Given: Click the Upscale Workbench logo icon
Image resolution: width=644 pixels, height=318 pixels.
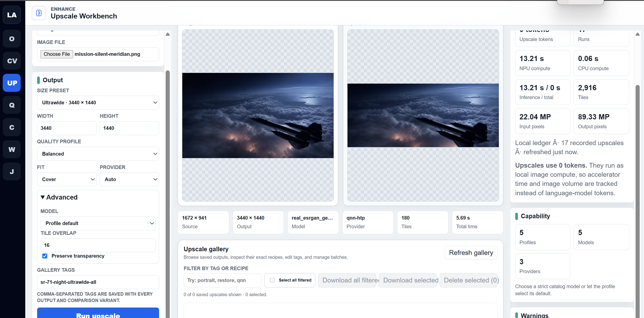Looking at the screenshot, I should pos(39,13).
